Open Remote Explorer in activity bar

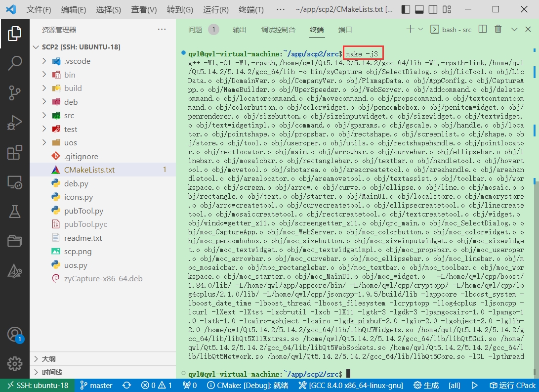pyautogui.click(x=14, y=182)
